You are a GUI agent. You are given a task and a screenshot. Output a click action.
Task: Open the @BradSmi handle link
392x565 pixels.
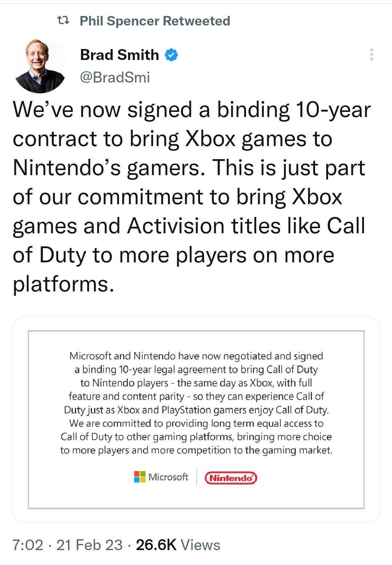click(115, 77)
